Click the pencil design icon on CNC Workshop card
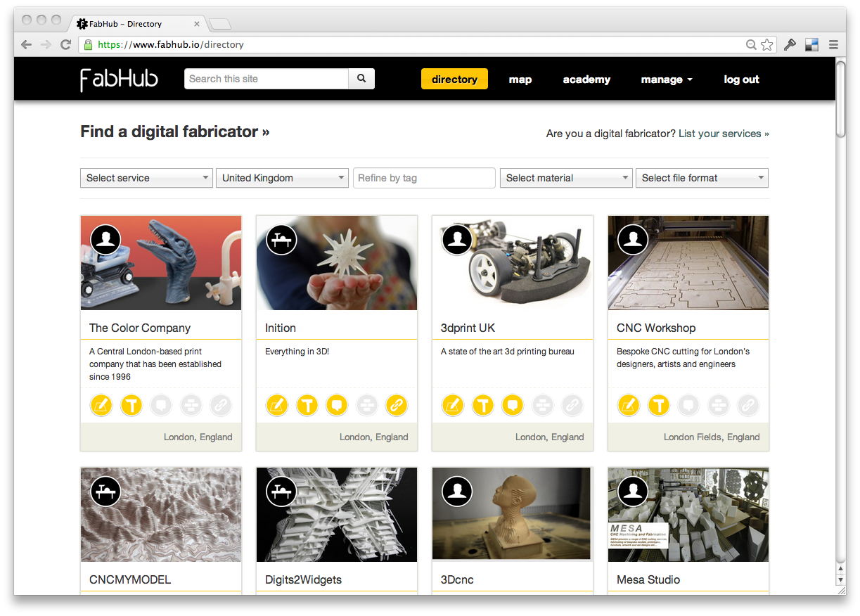 (x=629, y=405)
